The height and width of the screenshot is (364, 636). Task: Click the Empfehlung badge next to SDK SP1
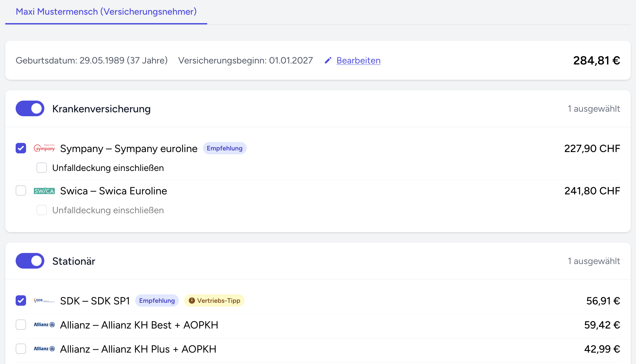tap(157, 301)
